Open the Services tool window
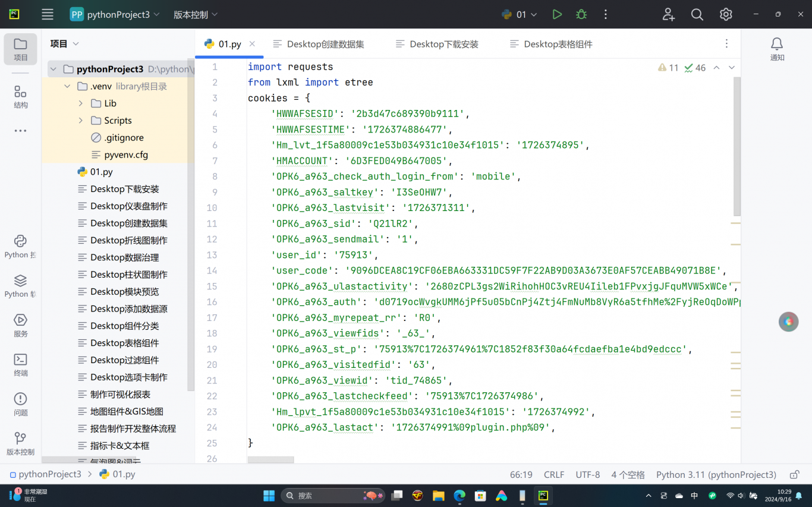 [x=21, y=325]
